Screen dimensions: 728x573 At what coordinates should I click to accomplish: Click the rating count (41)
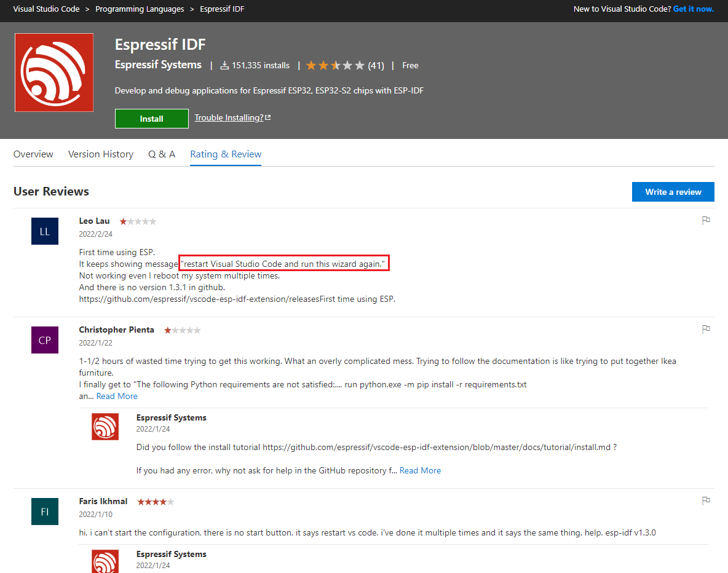coord(376,65)
